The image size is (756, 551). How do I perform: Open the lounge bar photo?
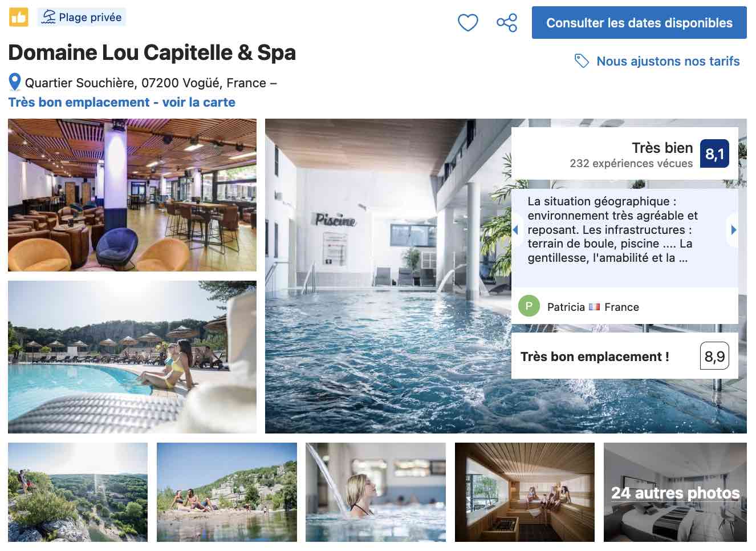[132, 195]
